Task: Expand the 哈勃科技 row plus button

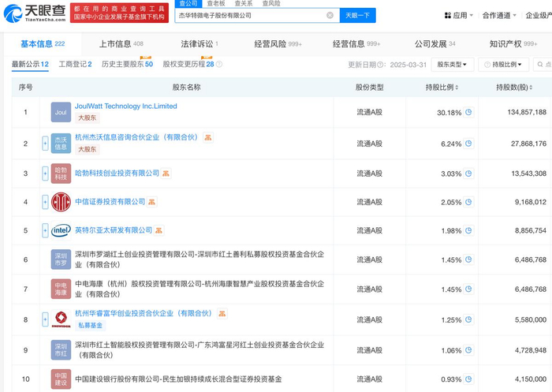Action: (45, 173)
